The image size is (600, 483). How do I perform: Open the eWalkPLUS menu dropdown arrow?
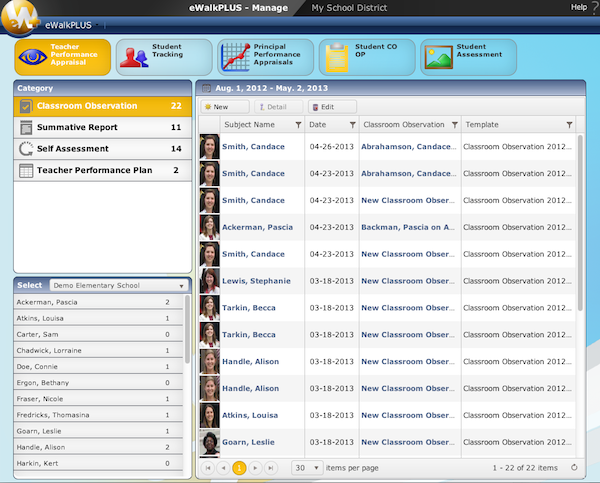[97, 25]
